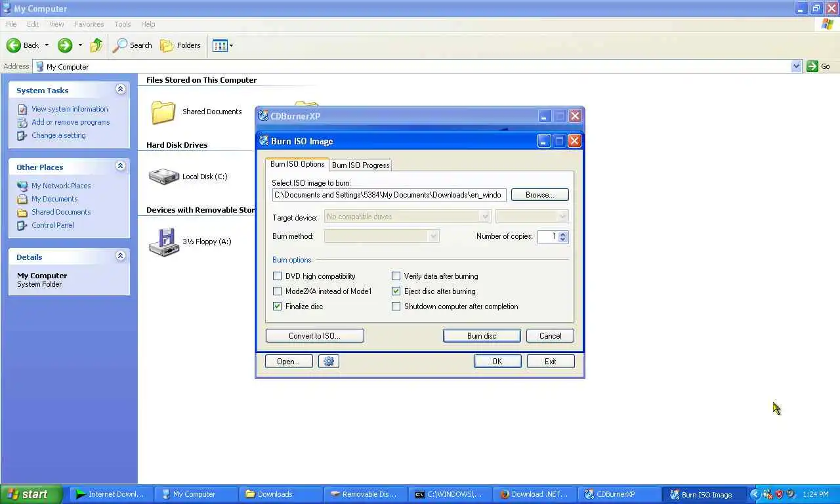Screen dimensions: 840x504
Task: Switch to Removable Disk taskbar item
Action: [366, 494]
